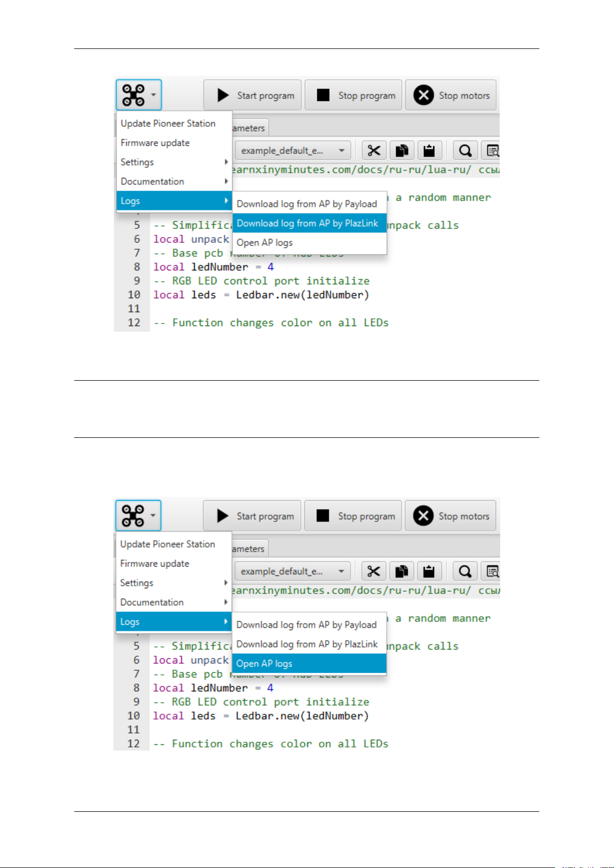Click the copy icon in upper screenshot
The width and height of the screenshot is (614, 868).
(x=402, y=150)
